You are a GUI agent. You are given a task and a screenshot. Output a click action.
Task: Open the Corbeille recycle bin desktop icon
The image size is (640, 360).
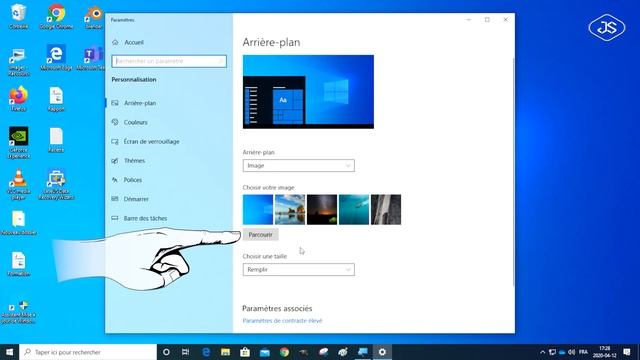click(x=18, y=17)
